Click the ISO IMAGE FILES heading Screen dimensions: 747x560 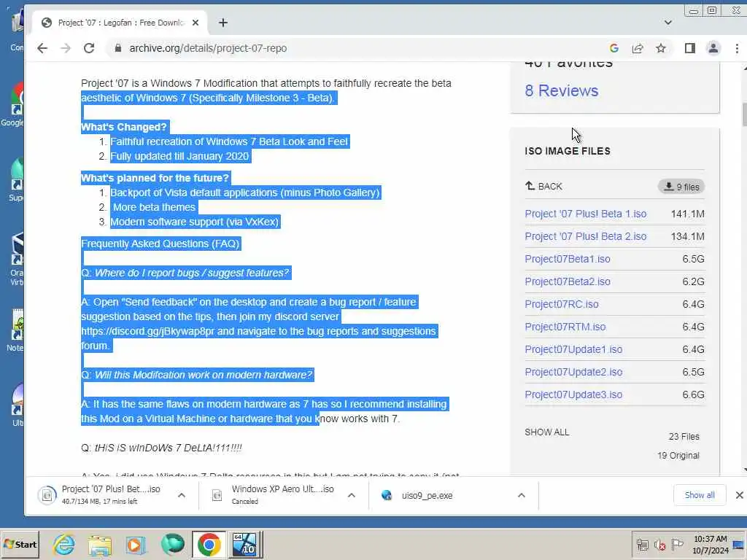coord(568,151)
